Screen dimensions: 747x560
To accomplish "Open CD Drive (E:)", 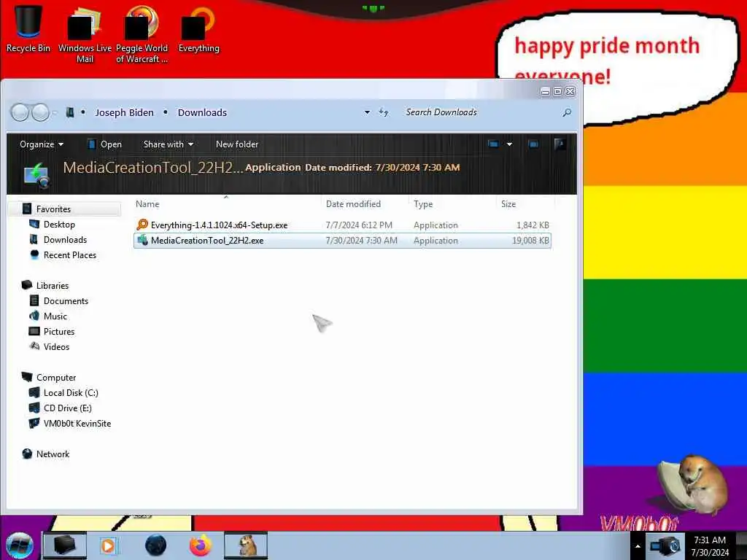I will coord(68,408).
